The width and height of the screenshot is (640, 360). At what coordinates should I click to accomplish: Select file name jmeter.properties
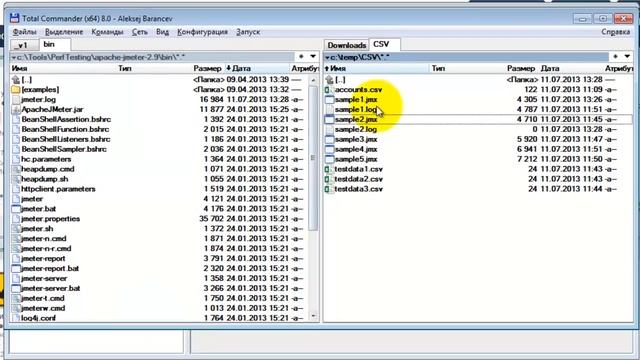pyautogui.click(x=50, y=219)
